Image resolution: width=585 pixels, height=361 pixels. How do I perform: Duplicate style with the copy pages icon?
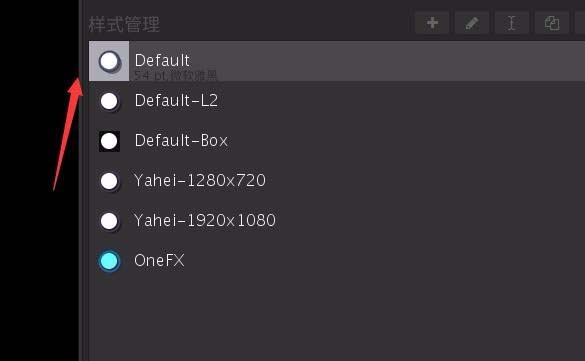pyautogui.click(x=552, y=23)
